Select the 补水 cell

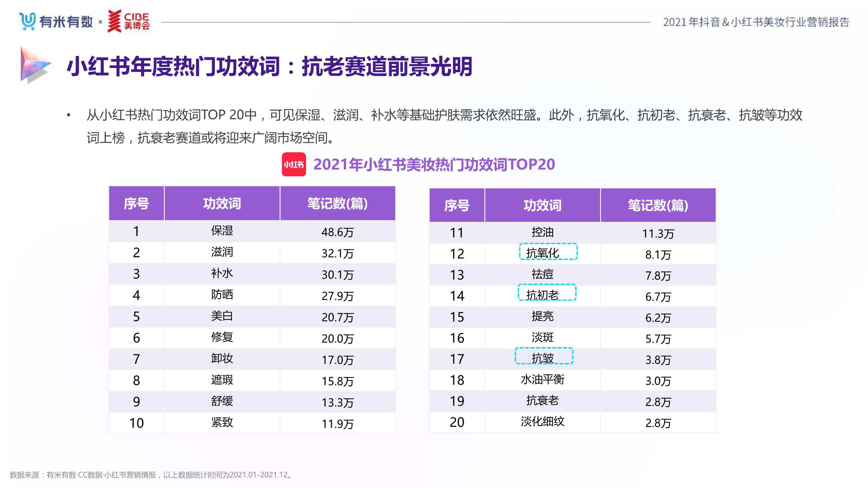tap(222, 273)
